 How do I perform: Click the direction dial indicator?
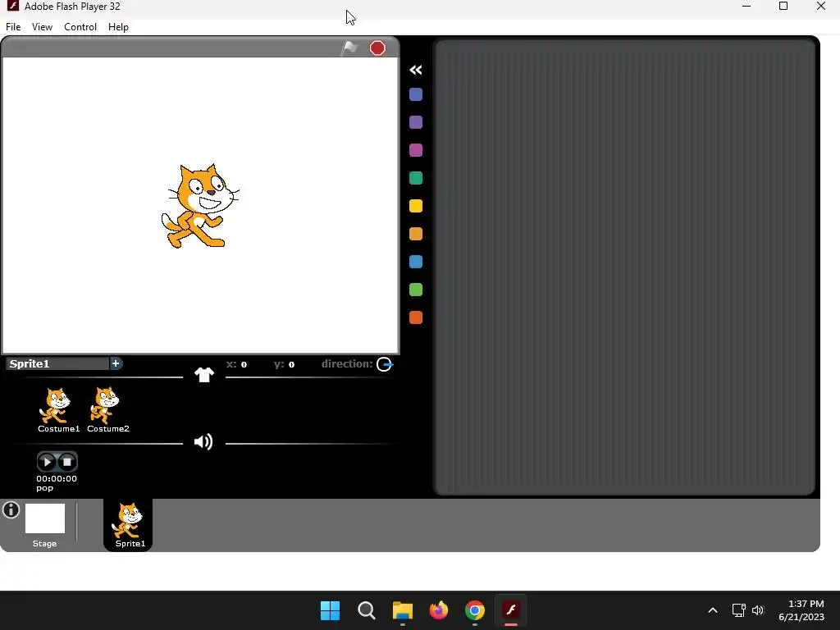coord(385,364)
